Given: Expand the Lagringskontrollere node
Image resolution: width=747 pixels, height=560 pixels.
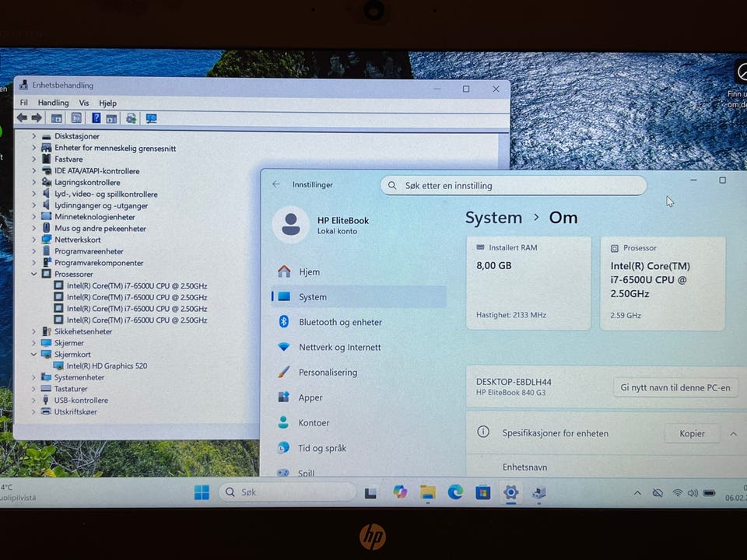Looking at the screenshot, I should coord(33,182).
